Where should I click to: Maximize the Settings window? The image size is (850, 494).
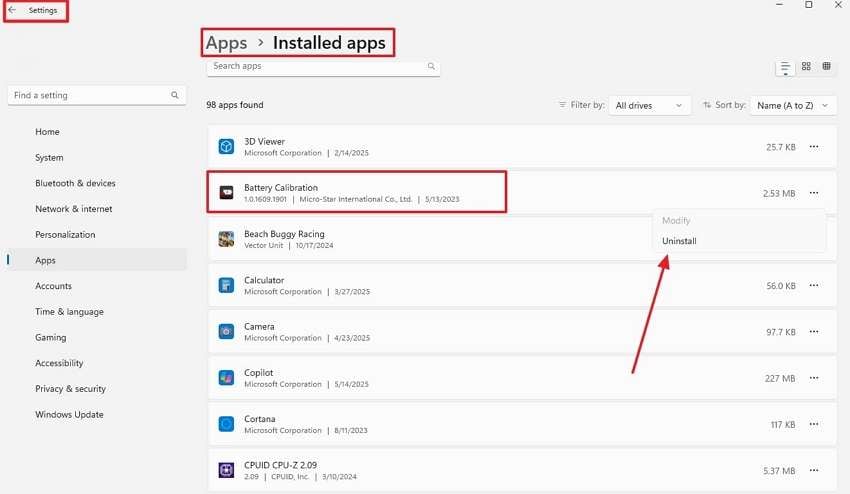click(808, 5)
